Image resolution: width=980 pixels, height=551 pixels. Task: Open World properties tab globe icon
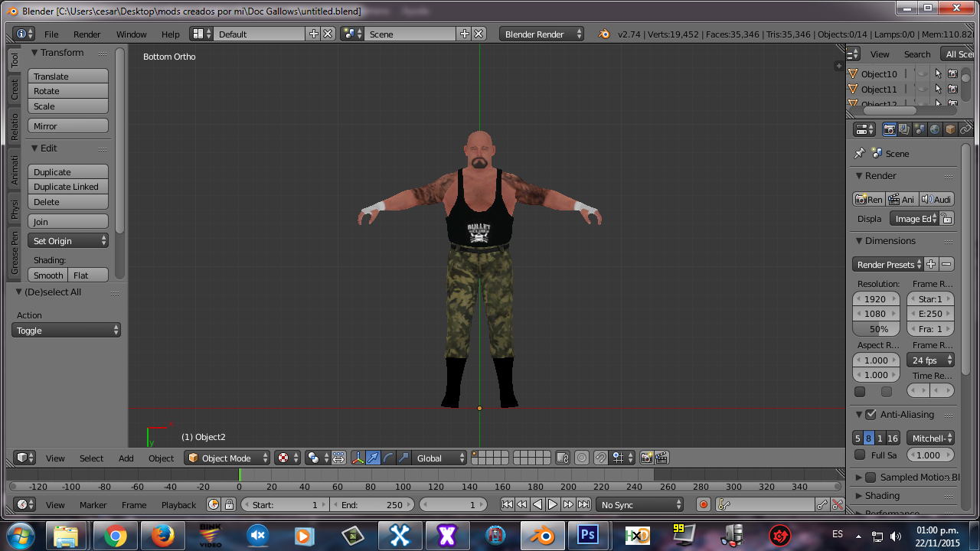pos(935,129)
